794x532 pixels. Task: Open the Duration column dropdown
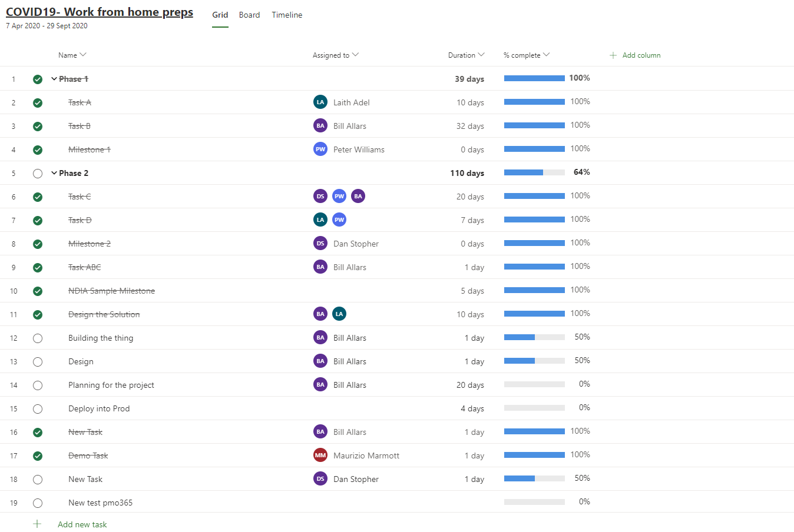481,55
